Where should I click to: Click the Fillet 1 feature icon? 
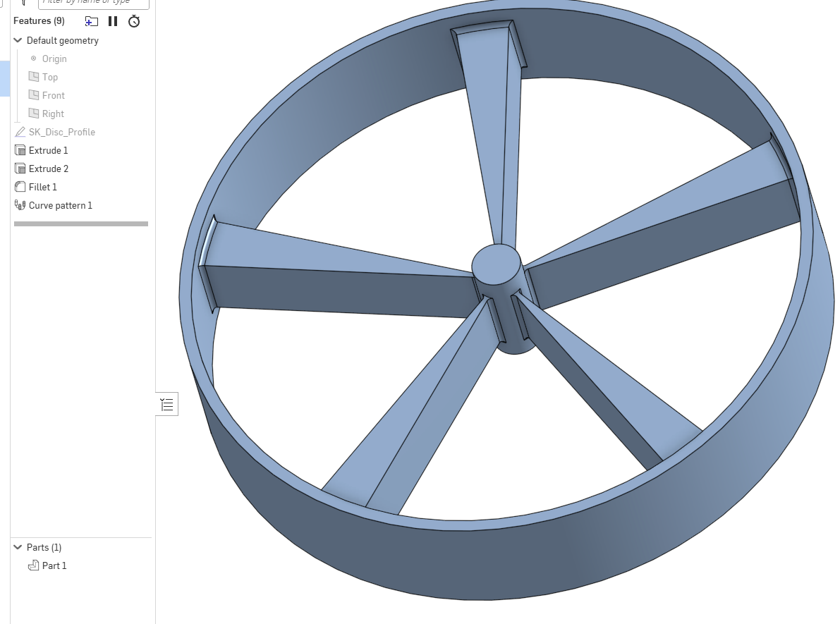coord(20,187)
